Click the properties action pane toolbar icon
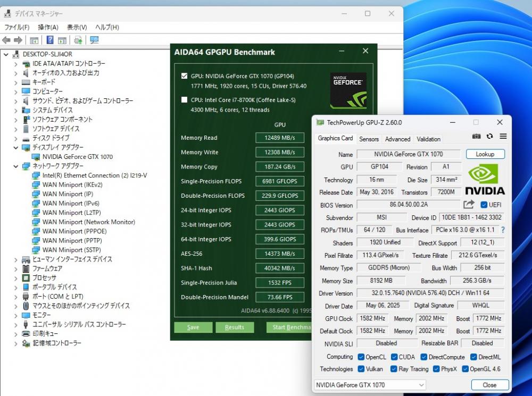The width and height of the screenshot is (532, 396). pyautogui.click(x=62, y=40)
